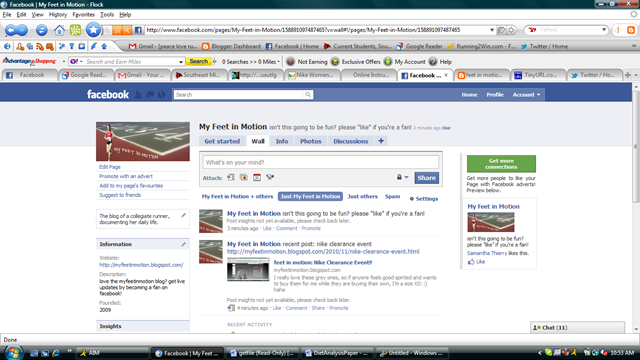
Task: Open the Blogger icon at toolbar far right
Action: point(631,30)
